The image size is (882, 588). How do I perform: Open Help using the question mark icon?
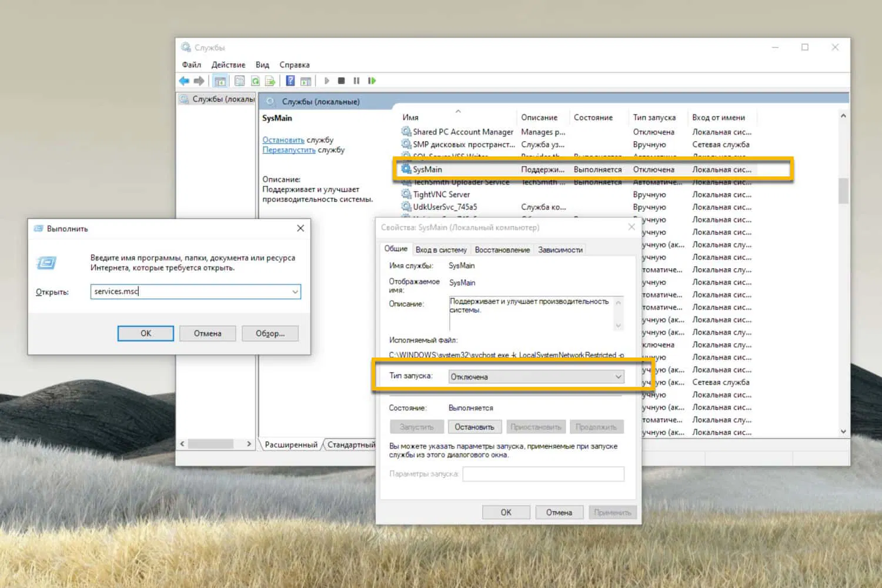coord(290,81)
